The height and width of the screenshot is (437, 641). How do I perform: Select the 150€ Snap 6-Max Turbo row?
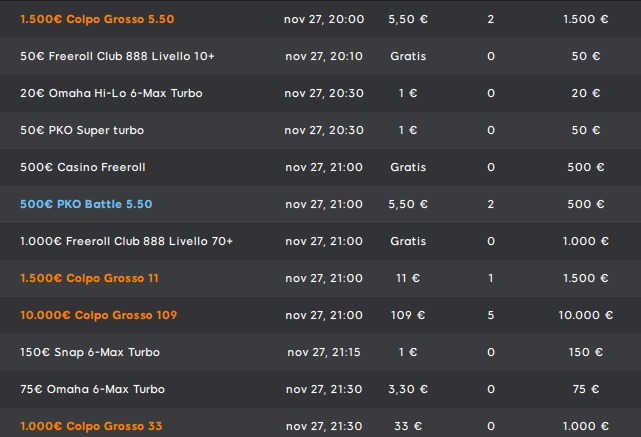click(x=320, y=352)
